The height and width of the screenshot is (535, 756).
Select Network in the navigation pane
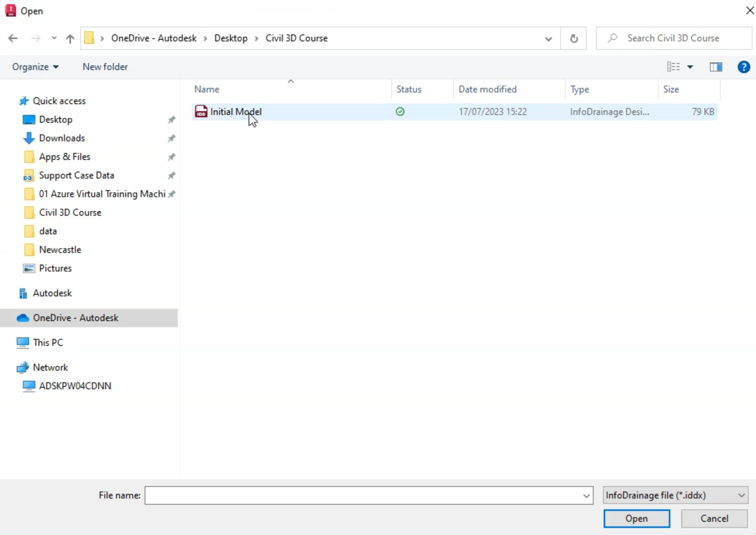[50, 367]
